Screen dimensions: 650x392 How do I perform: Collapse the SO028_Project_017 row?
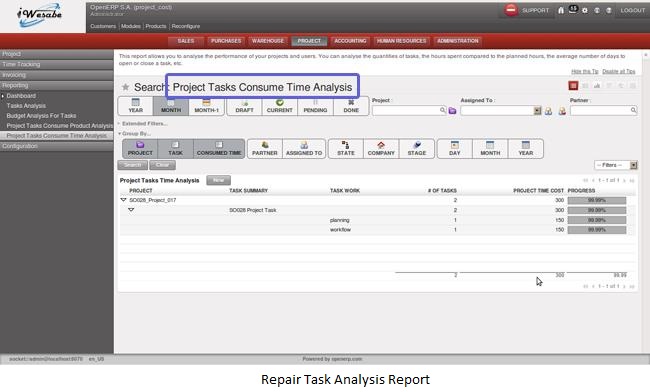123,200
